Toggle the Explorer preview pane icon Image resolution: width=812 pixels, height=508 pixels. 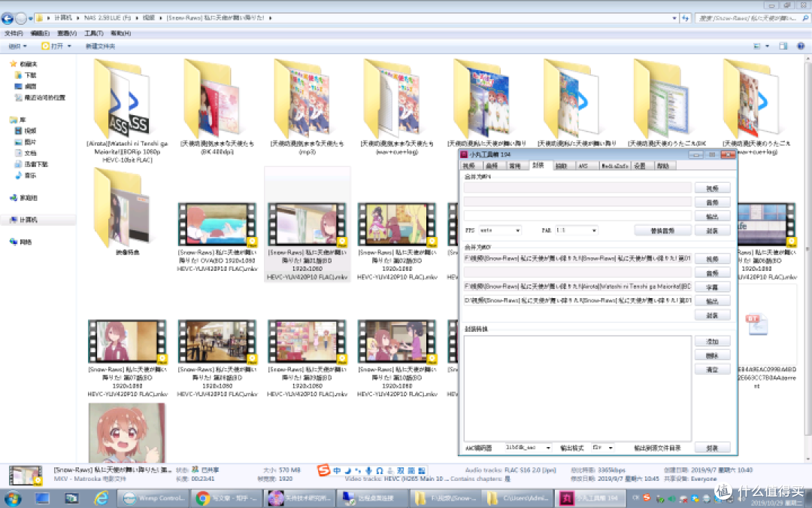coord(783,46)
